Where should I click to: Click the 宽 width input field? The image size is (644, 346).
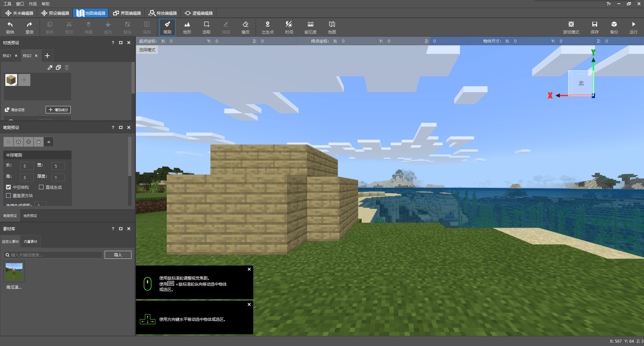(x=58, y=166)
